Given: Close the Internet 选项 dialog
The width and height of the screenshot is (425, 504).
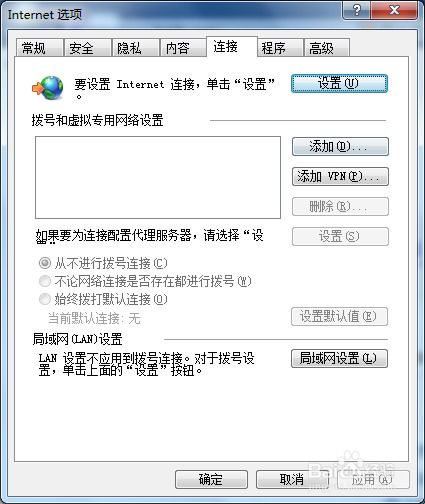Looking at the screenshot, I should pos(394,10).
